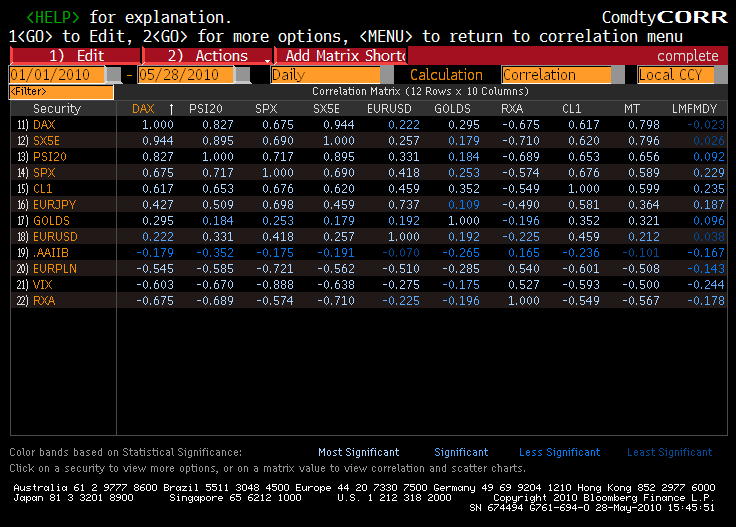Open security DAX in row 11

click(44, 125)
